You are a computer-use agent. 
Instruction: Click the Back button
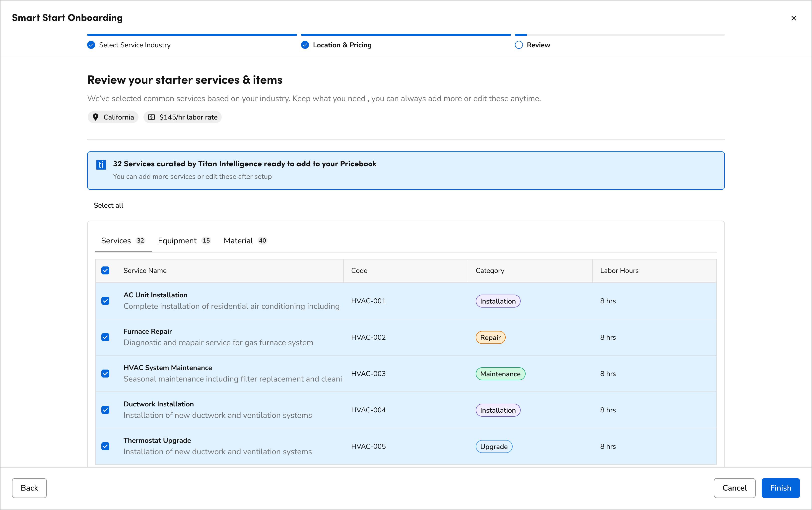[29, 488]
